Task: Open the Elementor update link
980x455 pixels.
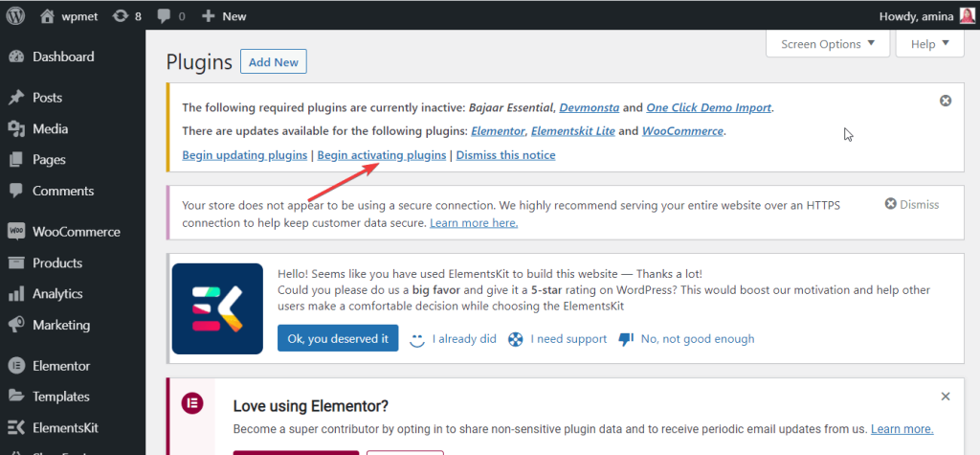Action: pos(500,131)
